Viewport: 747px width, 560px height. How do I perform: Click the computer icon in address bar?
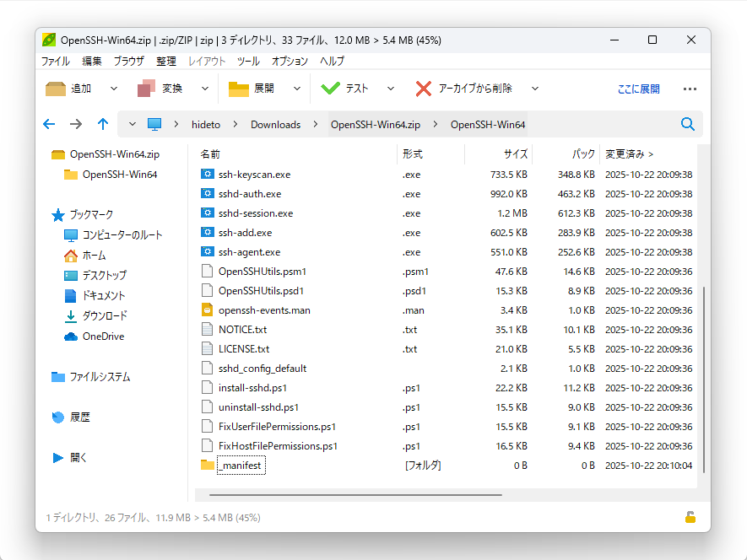tap(154, 124)
